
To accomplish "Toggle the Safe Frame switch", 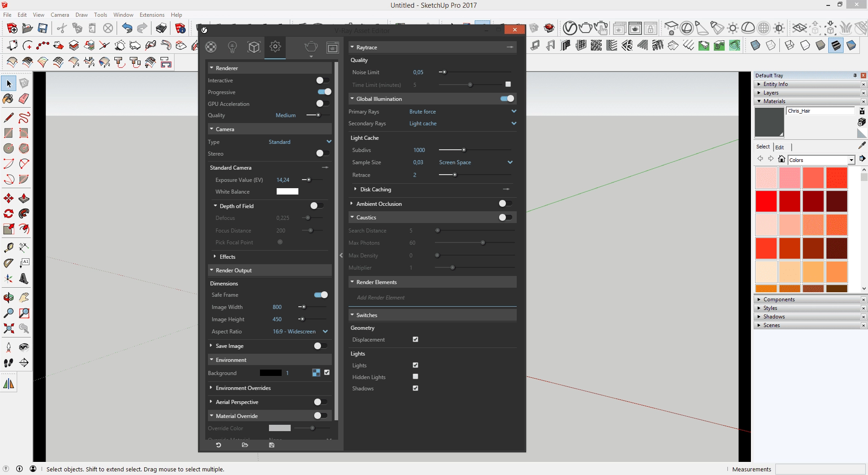I will click(x=321, y=295).
